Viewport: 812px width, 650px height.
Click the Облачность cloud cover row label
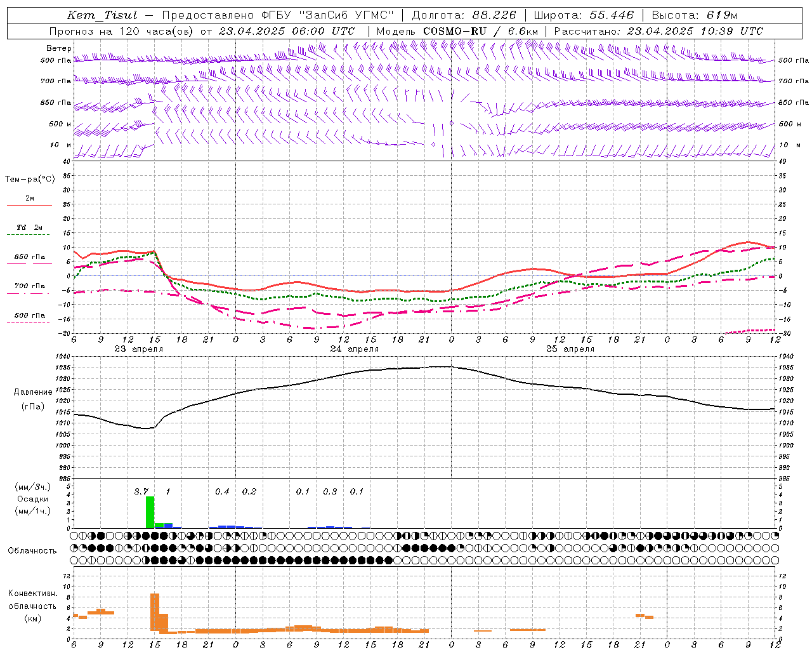[32, 550]
